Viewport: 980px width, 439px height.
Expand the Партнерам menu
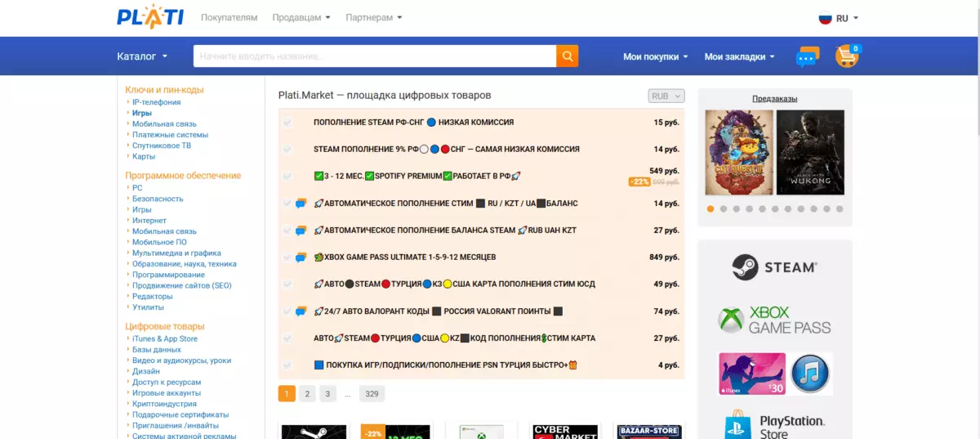point(374,17)
